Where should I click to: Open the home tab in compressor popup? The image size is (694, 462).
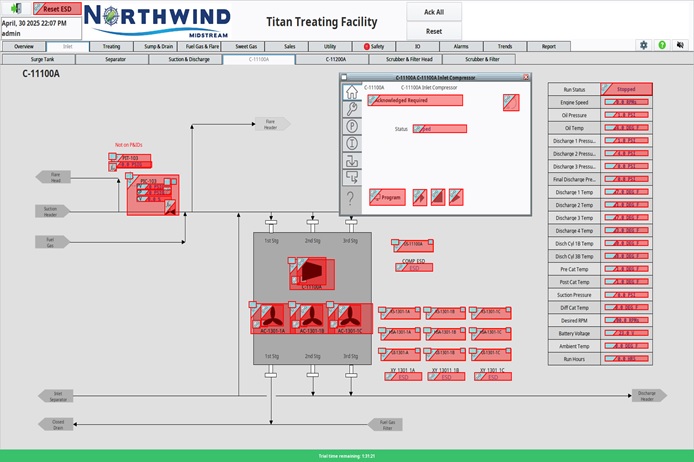[352, 92]
